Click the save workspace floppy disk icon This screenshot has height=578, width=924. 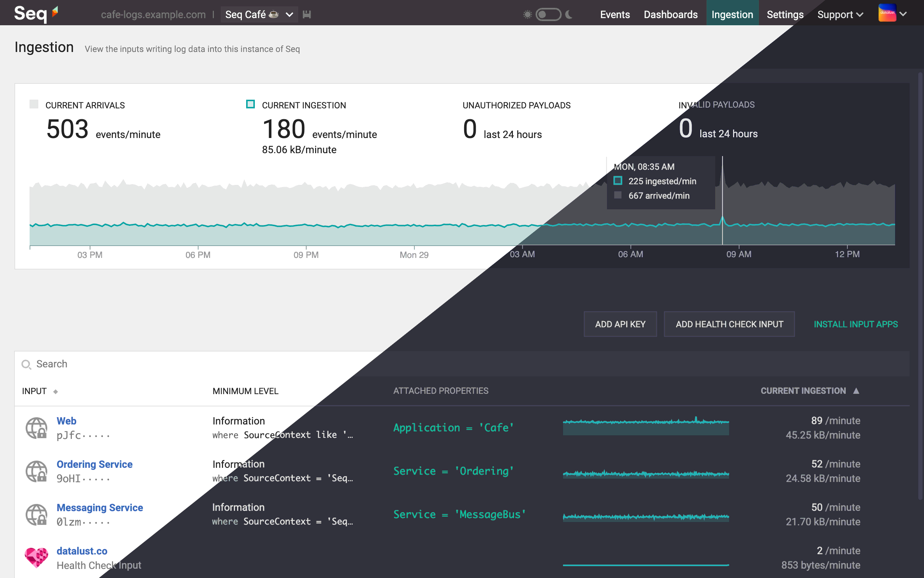pos(306,14)
